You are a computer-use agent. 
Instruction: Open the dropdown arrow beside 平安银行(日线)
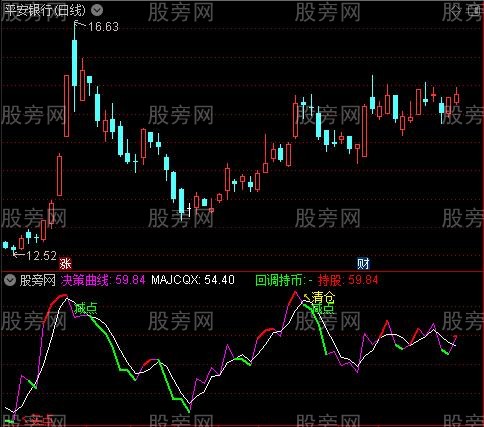tap(97, 11)
